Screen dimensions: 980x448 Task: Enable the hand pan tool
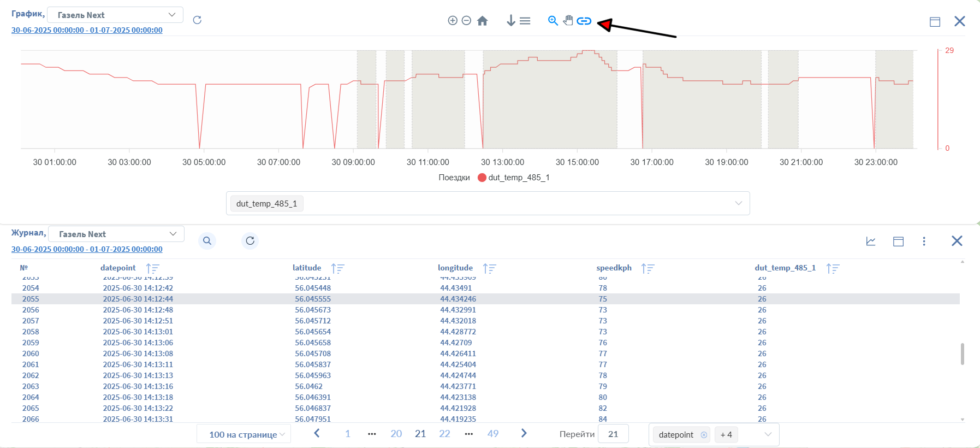[568, 21]
